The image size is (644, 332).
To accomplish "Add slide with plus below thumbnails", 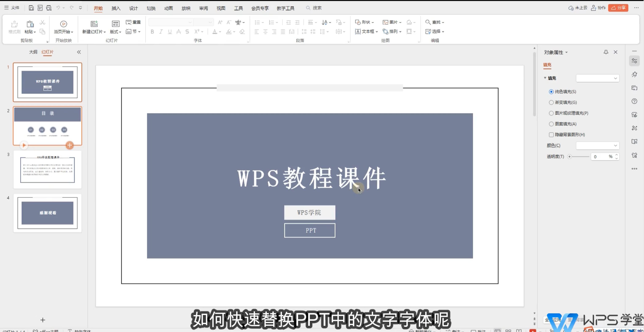I will (43, 320).
